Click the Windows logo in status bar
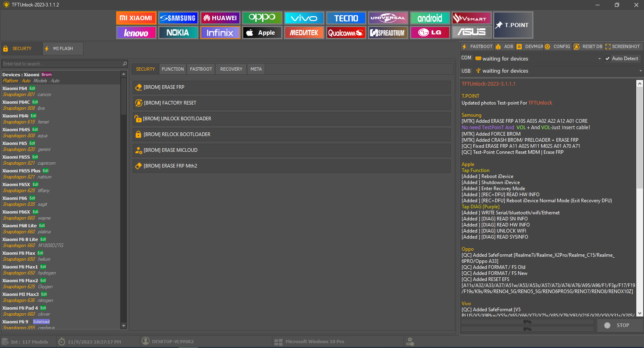644x348 pixels. coord(278,342)
